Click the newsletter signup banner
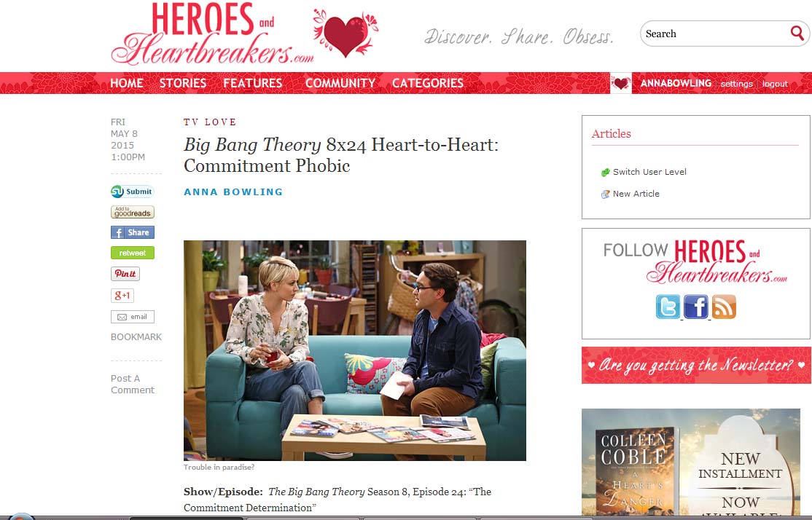Image resolution: width=812 pixels, height=520 pixels. point(696,366)
